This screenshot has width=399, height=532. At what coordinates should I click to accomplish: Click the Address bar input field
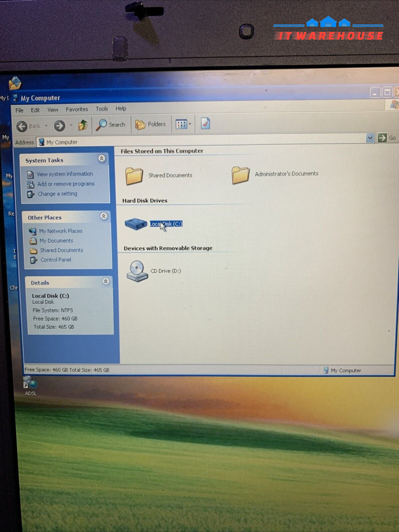coord(202,141)
